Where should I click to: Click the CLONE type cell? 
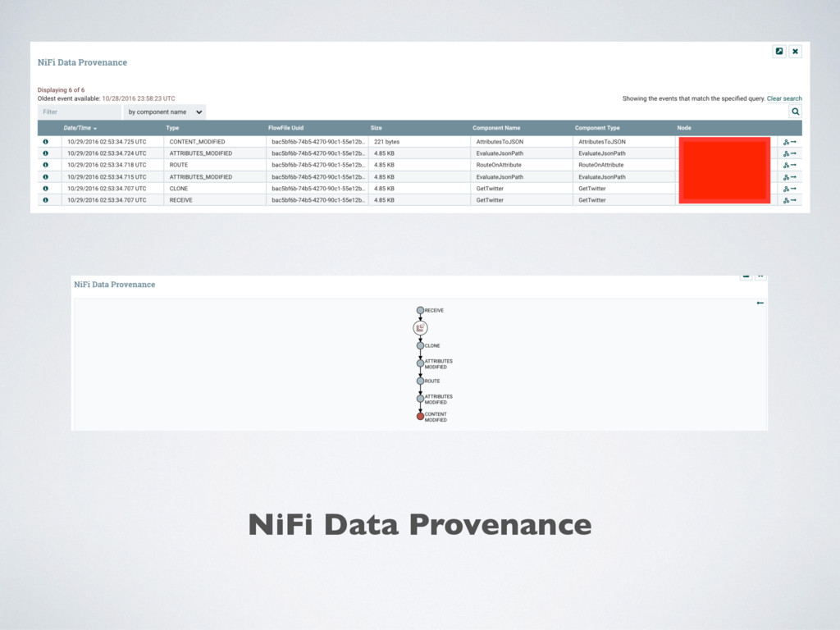point(178,189)
